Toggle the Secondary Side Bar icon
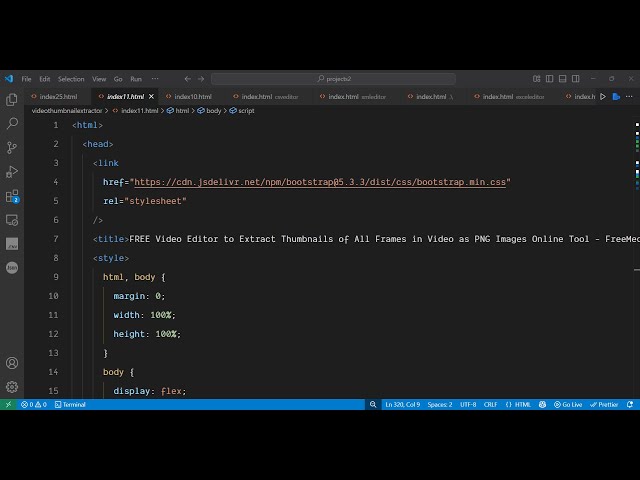The width and height of the screenshot is (640, 480). [576, 79]
